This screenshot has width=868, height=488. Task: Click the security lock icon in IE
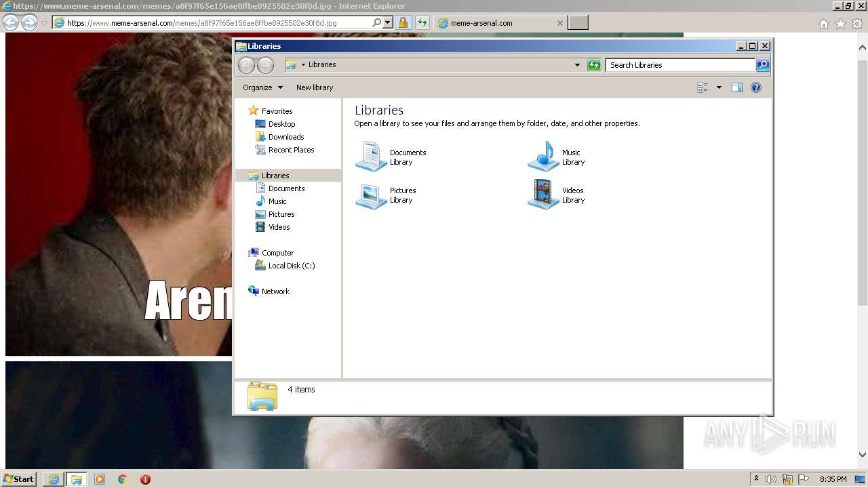(x=403, y=22)
